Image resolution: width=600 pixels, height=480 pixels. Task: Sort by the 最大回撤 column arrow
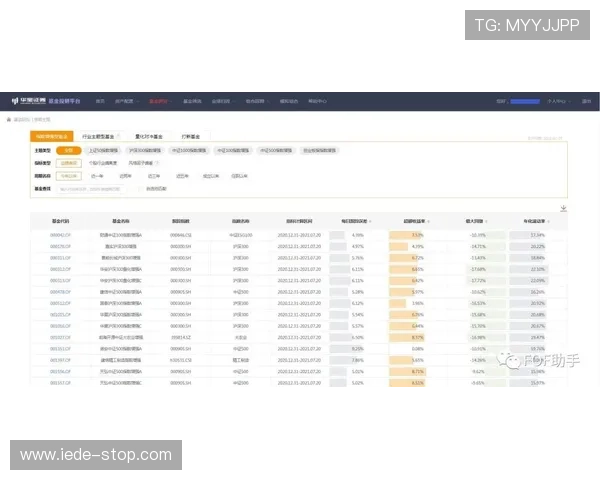pos(486,221)
